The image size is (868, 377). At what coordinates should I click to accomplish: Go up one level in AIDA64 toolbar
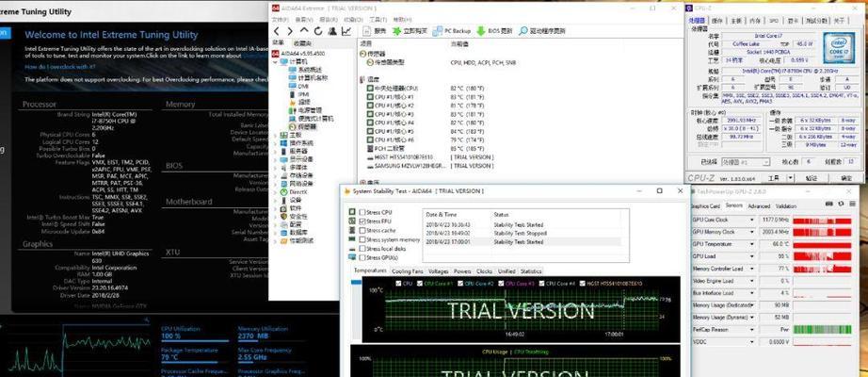point(304,31)
